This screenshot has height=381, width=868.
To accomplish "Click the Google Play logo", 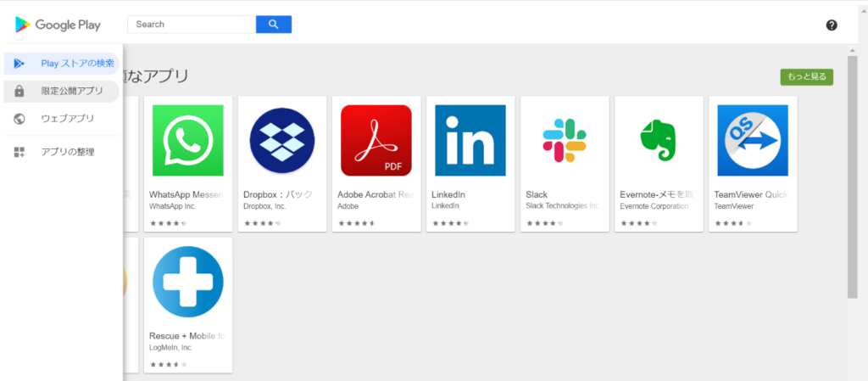I will pyautogui.click(x=58, y=25).
